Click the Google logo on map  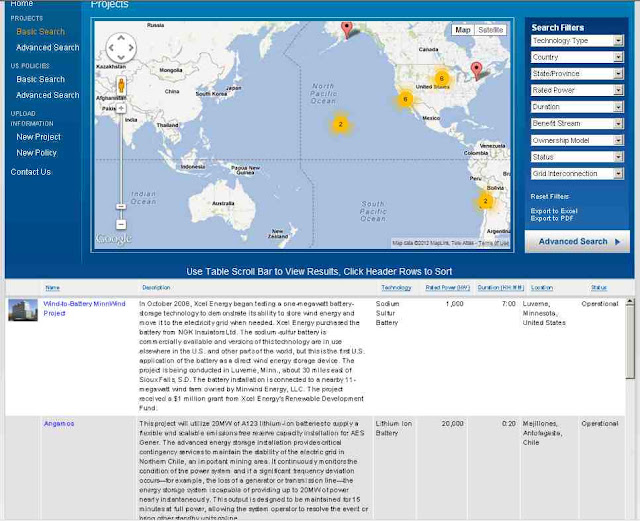tap(113, 238)
